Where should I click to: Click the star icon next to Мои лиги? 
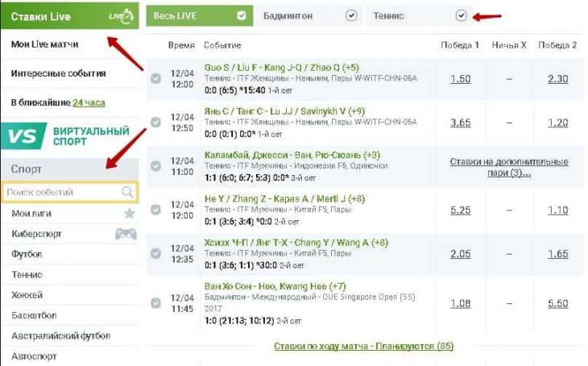pyautogui.click(x=130, y=214)
